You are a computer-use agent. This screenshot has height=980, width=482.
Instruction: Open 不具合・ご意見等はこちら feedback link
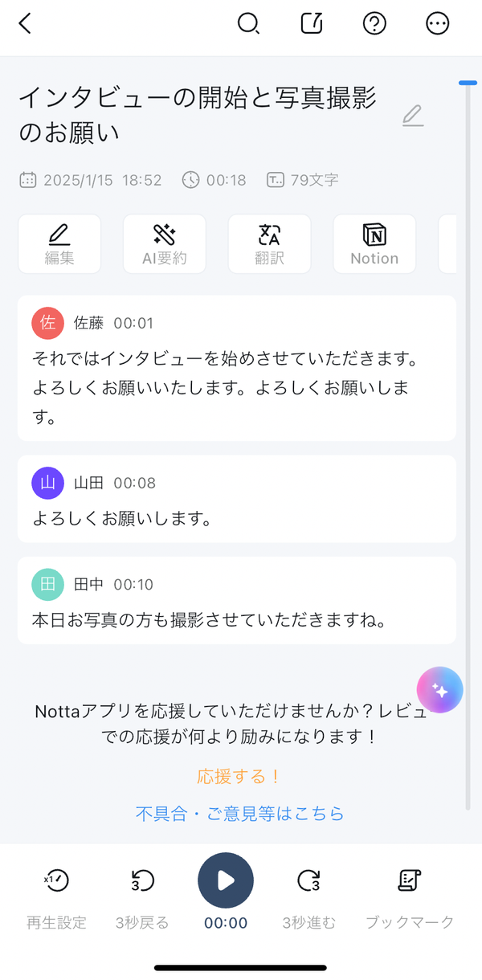(x=239, y=814)
